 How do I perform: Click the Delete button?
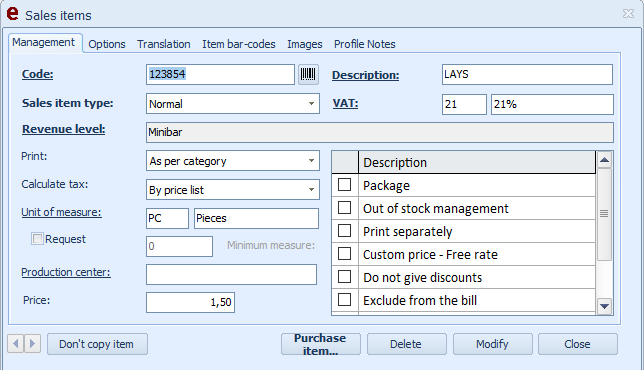[406, 344]
